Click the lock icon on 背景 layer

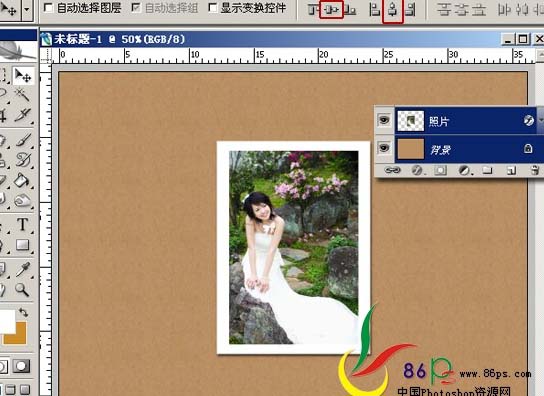point(528,149)
